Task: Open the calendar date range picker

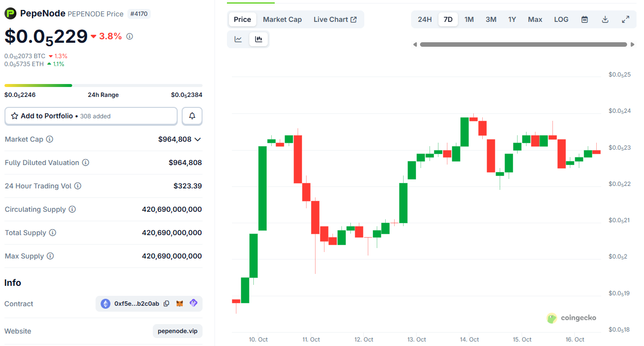Action: click(x=584, y=19)
